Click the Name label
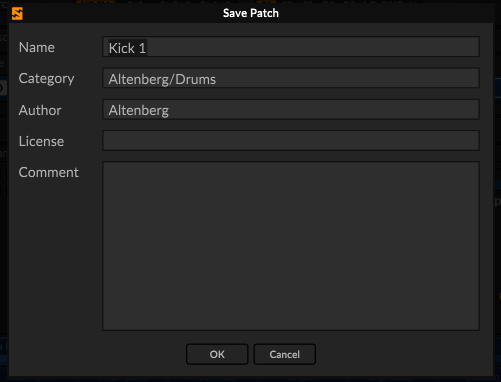 pyautogui.click(x=37, y=47)
